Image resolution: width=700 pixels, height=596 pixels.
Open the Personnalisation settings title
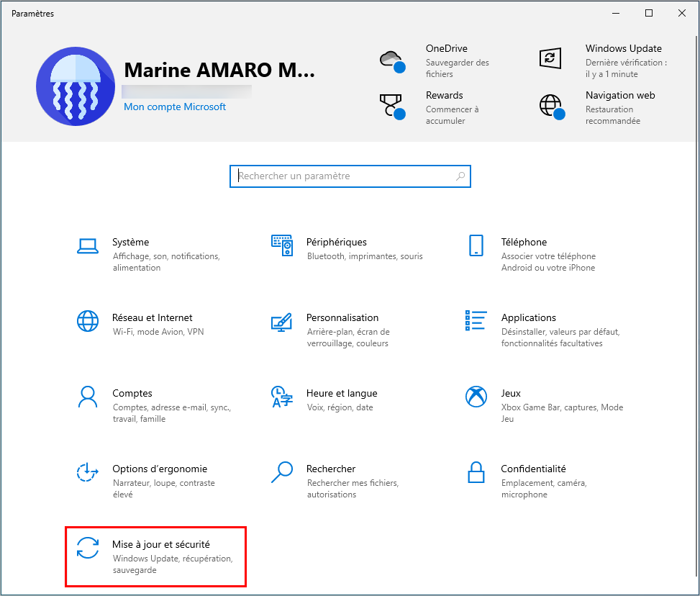342,317
